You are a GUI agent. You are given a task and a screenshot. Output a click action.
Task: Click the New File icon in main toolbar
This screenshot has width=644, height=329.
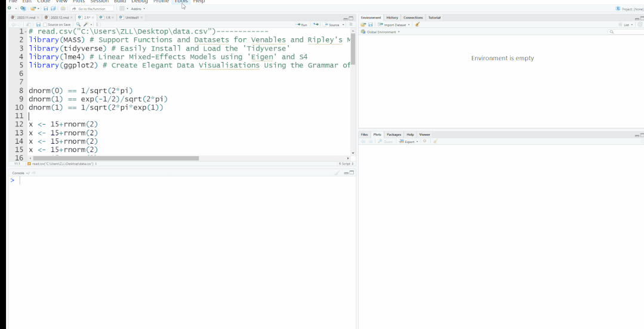[10, 8]
